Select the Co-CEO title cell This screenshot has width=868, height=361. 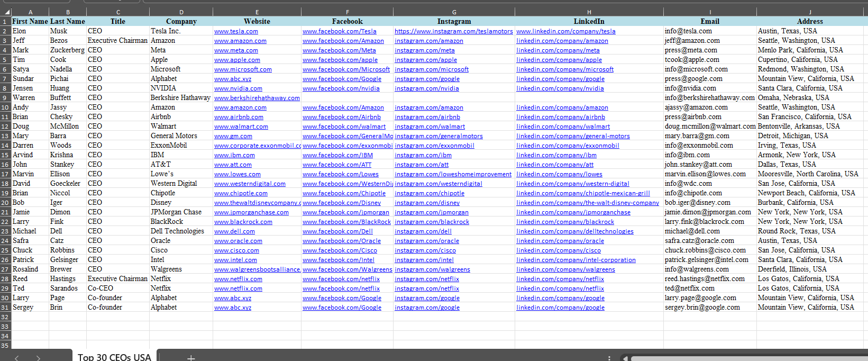pos(118,288)
